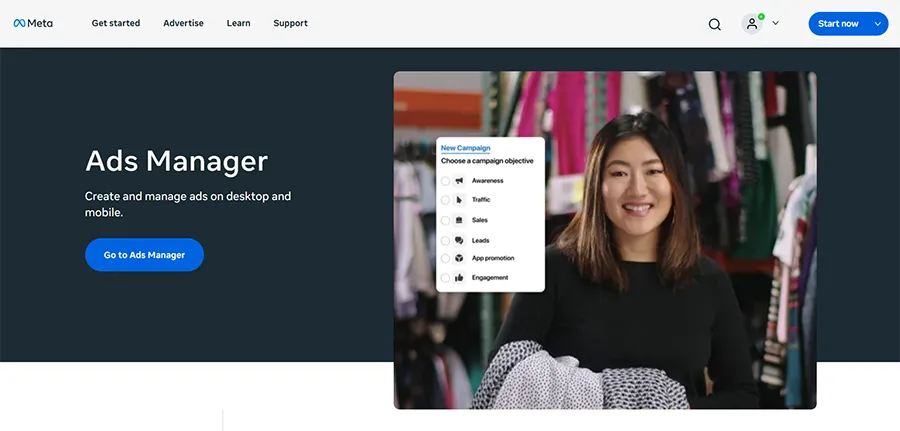Viewport: 900px width, 431px height.
Task: Click the Sales label text
Action: pos(480,220)
